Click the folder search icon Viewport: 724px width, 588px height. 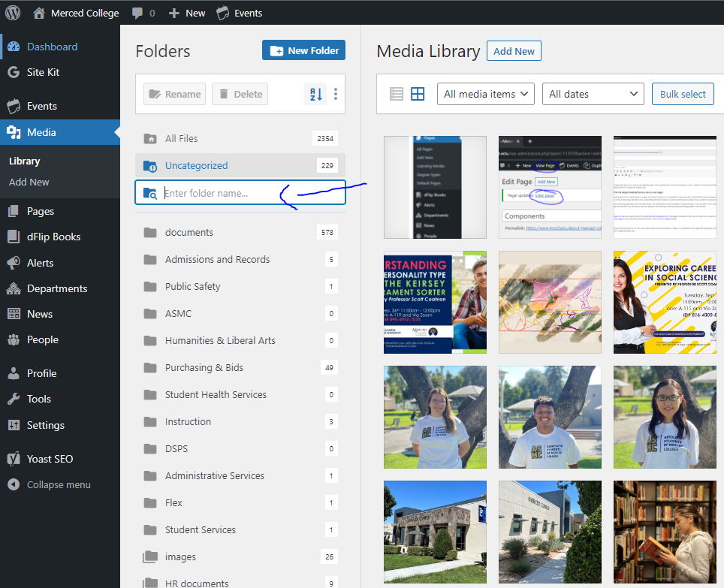point(149,193)
